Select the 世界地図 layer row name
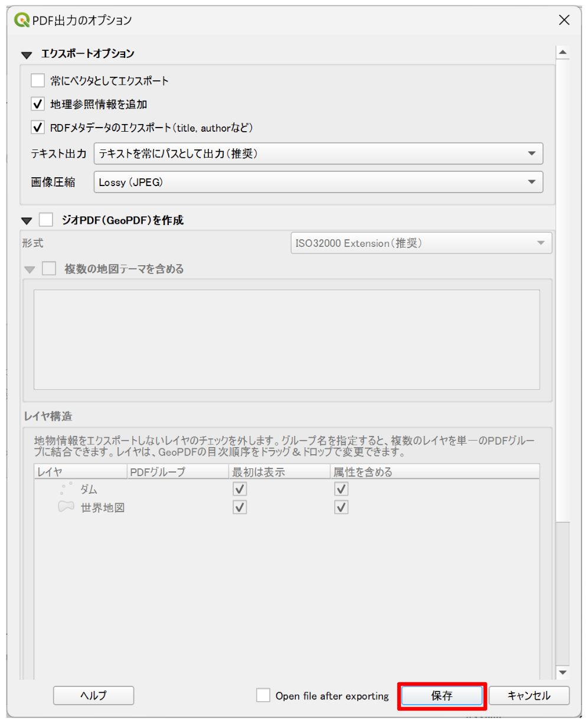Image resolution: width=588 pixels, height=723 pixels. coord(103,507)
